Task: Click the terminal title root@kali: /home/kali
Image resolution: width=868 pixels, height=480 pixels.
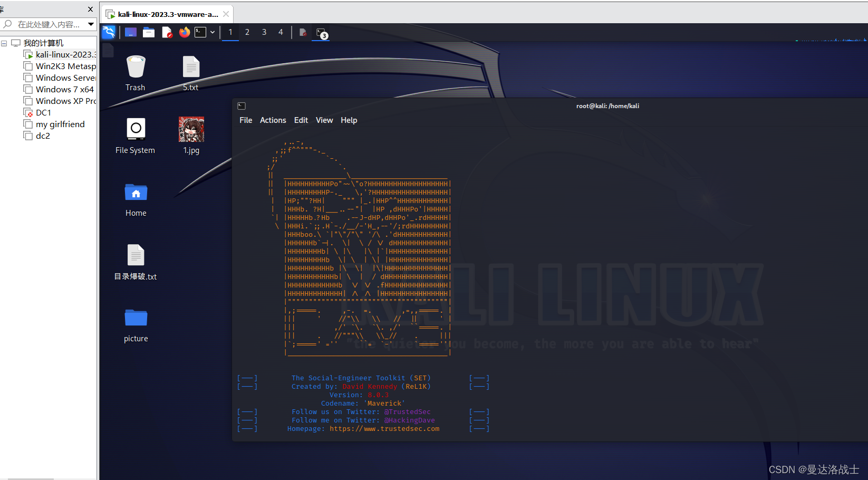Action: coord(607,106)
